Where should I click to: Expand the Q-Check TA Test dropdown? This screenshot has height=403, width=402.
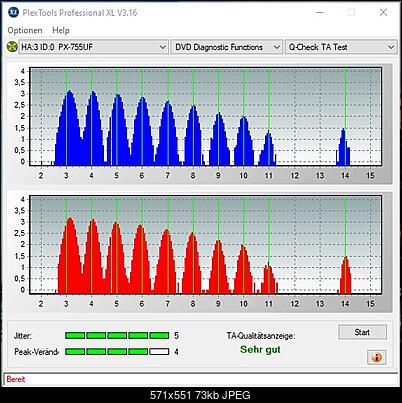coord(341,47)
